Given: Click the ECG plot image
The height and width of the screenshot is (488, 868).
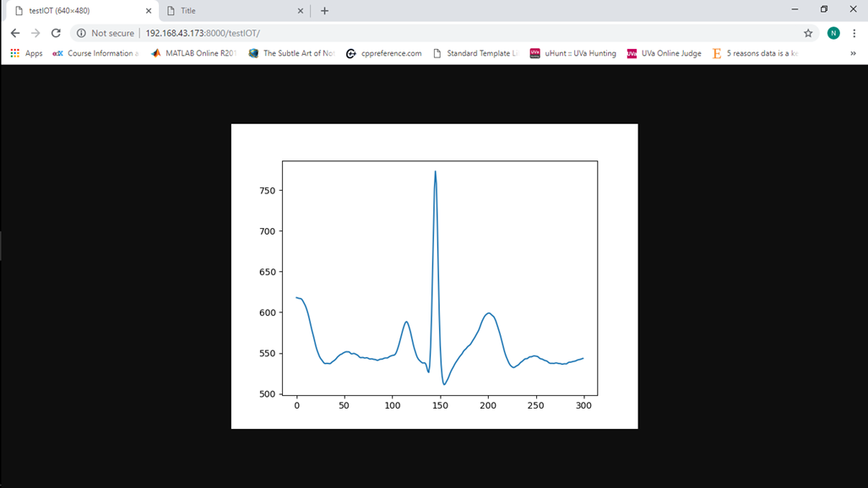Looking at the screenshot, I should 435,276.
